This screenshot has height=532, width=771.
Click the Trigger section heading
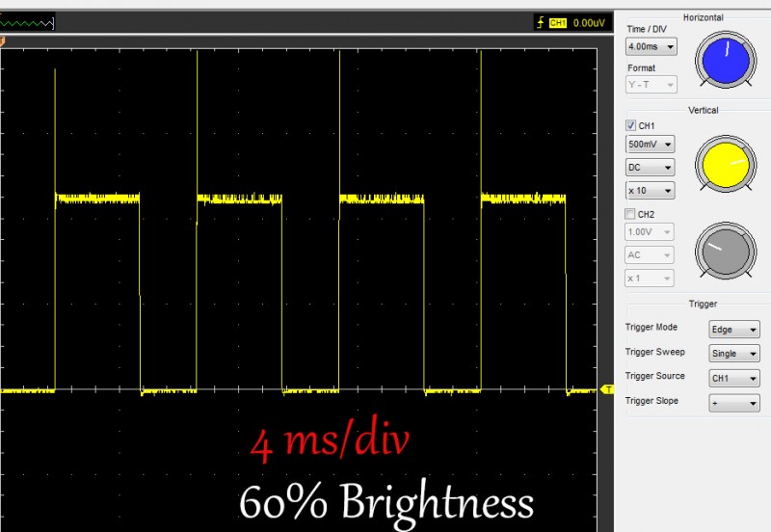click(x=703, y=304)
